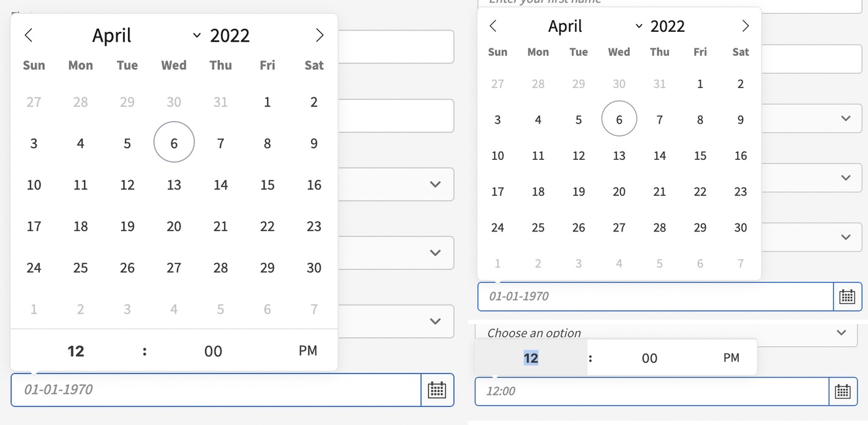Select circled date 6 on left calendar

(x=174, y=142)
